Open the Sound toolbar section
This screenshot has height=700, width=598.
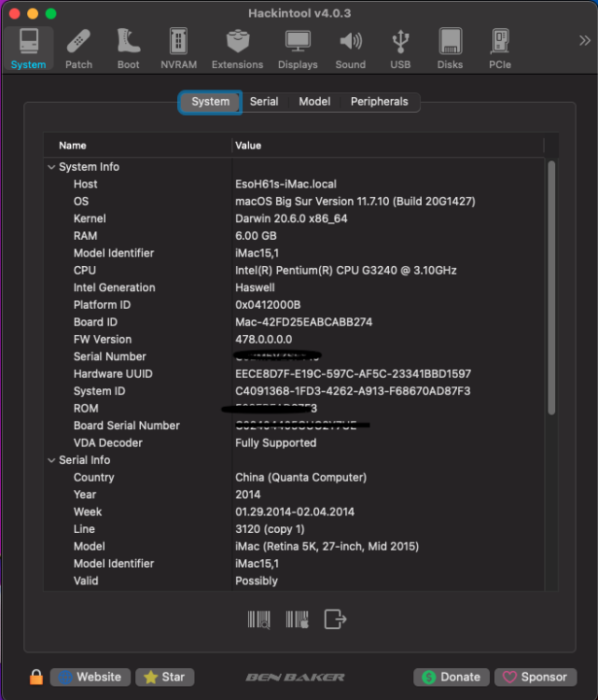351,49
